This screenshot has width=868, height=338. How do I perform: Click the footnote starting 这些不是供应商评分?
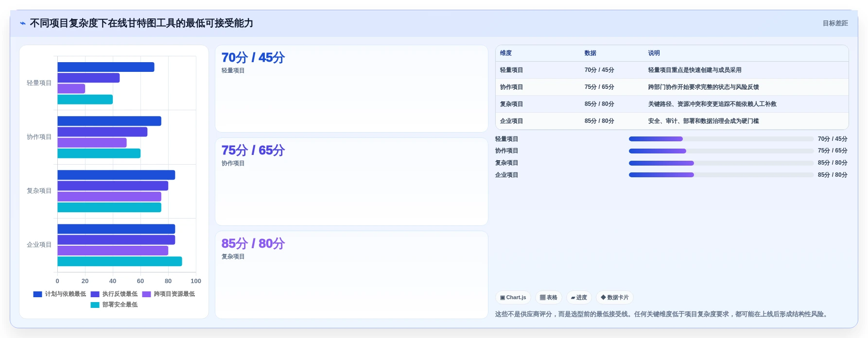pos(662,314)
